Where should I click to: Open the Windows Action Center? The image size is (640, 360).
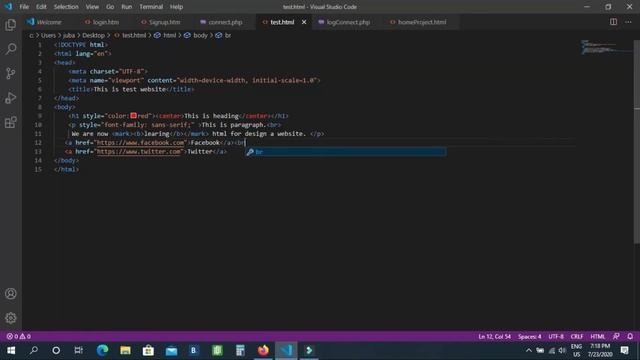(624, 350)
